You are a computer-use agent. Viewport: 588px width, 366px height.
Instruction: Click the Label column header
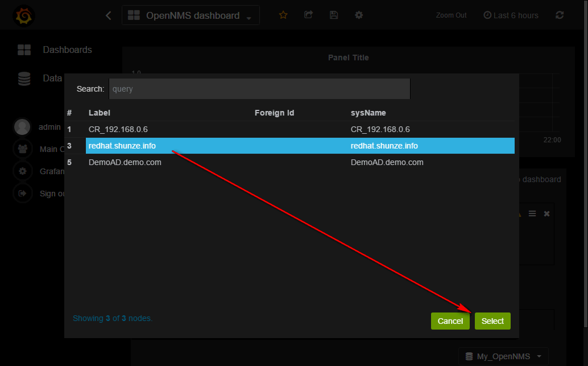[x=100, y=113]
